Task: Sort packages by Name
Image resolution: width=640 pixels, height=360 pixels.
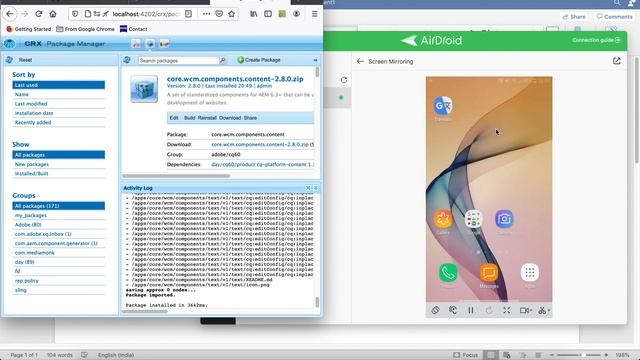Action: point(58,94)
